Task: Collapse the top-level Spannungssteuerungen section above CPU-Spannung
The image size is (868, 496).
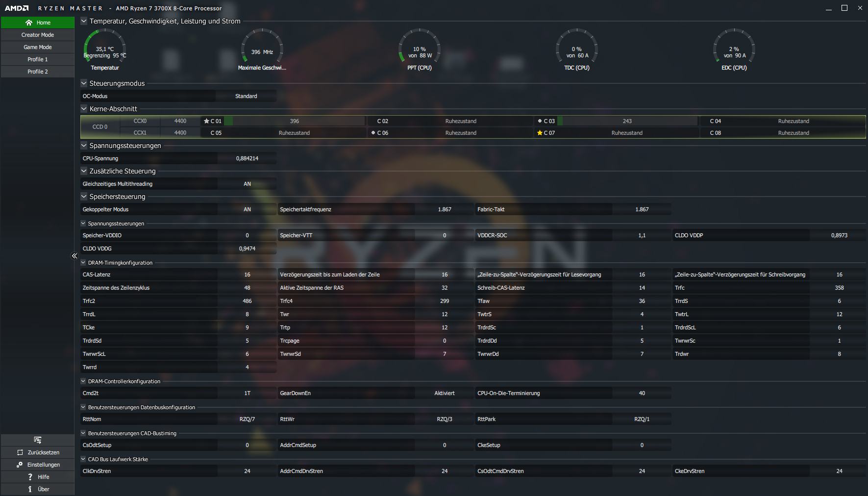Action: [x=84, y=146]
